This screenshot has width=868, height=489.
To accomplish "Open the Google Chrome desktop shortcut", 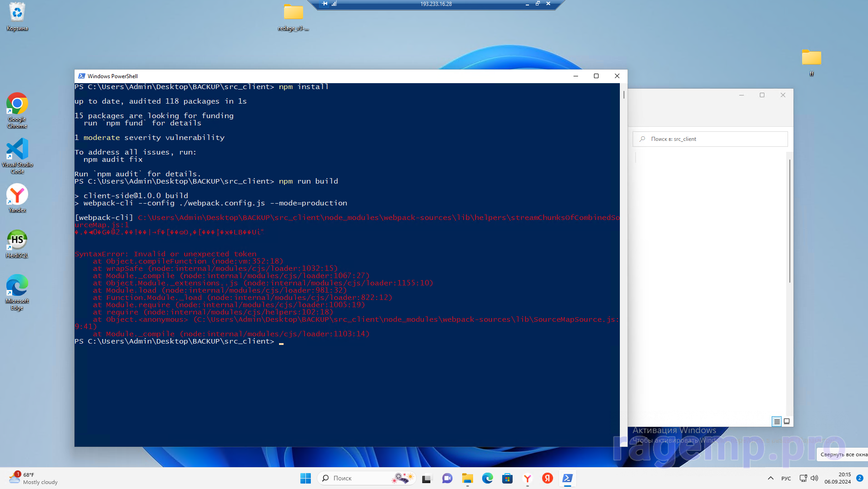I will pos(17,110).
